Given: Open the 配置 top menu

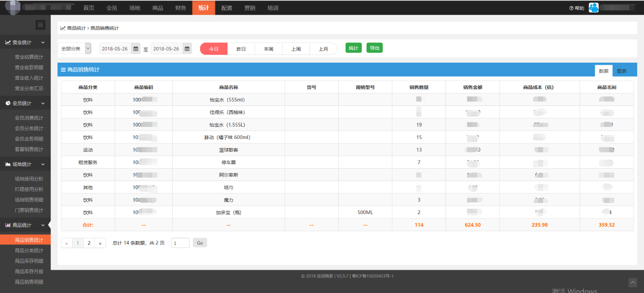Looking at the screenshot, I should [227, 8].
